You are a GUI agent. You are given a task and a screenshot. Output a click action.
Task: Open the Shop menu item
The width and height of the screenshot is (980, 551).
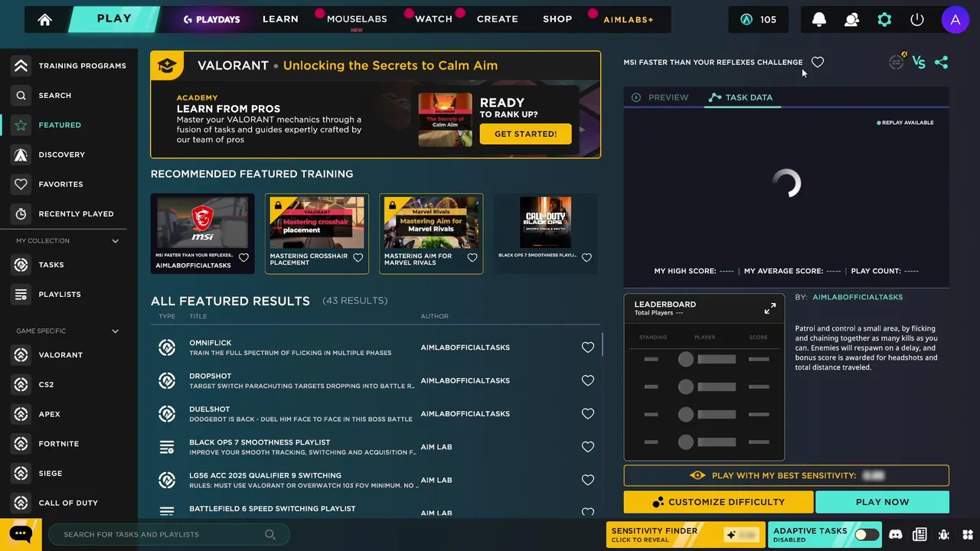(x=557, y=19)
